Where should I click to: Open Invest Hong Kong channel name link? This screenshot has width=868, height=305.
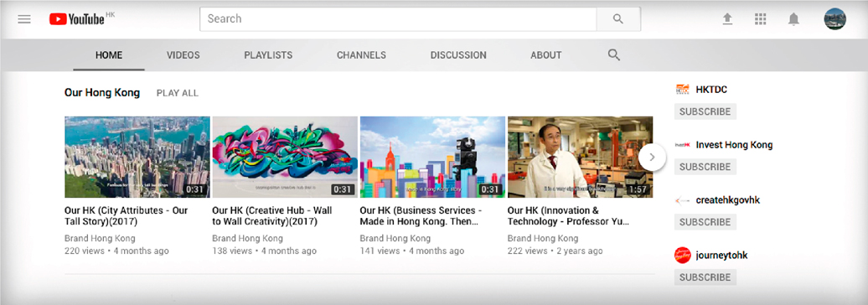pos(734,145)
